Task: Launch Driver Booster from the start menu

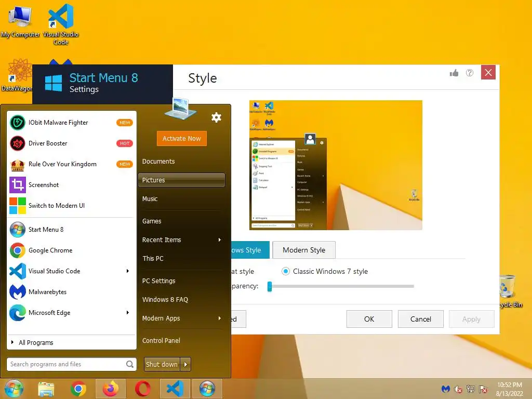Action: [x=71, y=143]
